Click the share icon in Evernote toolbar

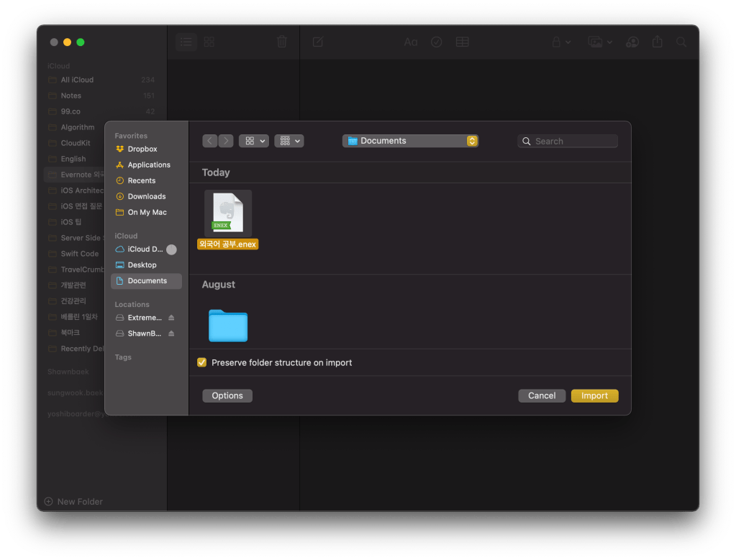[656, 42]
